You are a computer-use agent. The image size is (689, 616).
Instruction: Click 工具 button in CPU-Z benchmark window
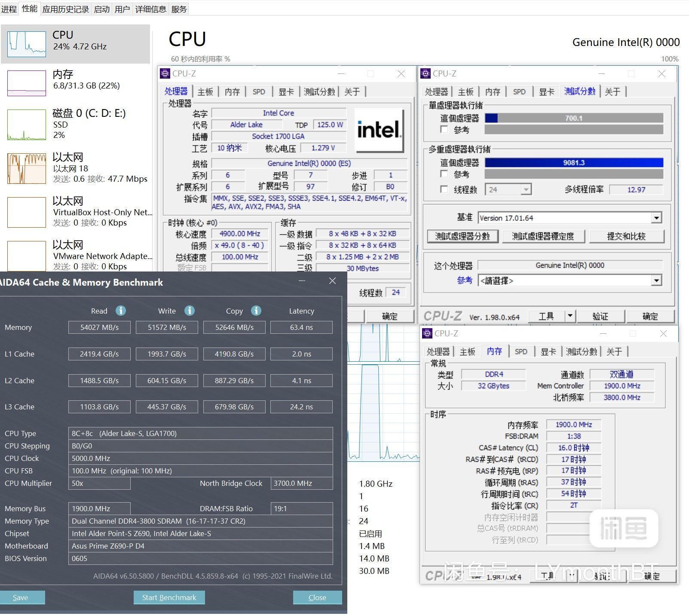click(x=546, y=316)
